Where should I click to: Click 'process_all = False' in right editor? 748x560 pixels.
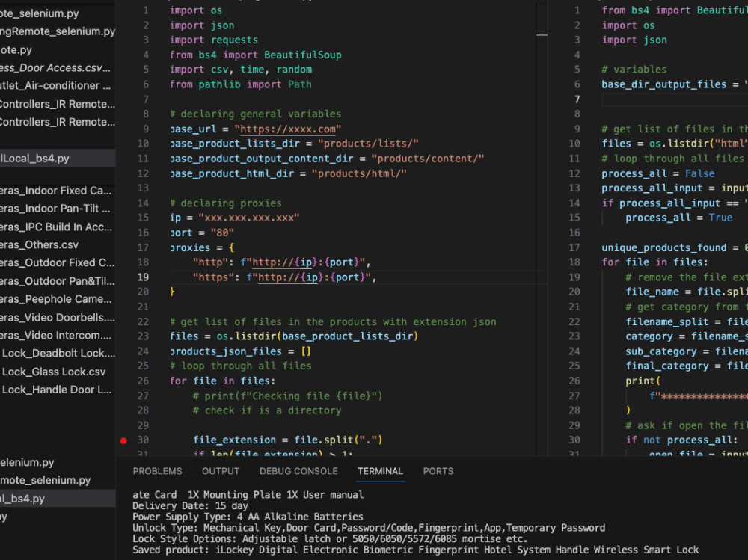click(x=658, y=173)
